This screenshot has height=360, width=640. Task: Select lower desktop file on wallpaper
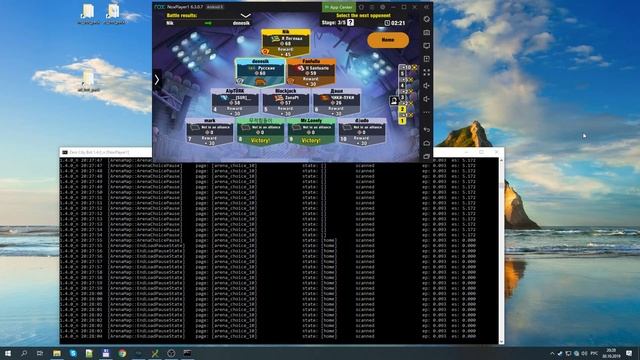pos(89,82)
